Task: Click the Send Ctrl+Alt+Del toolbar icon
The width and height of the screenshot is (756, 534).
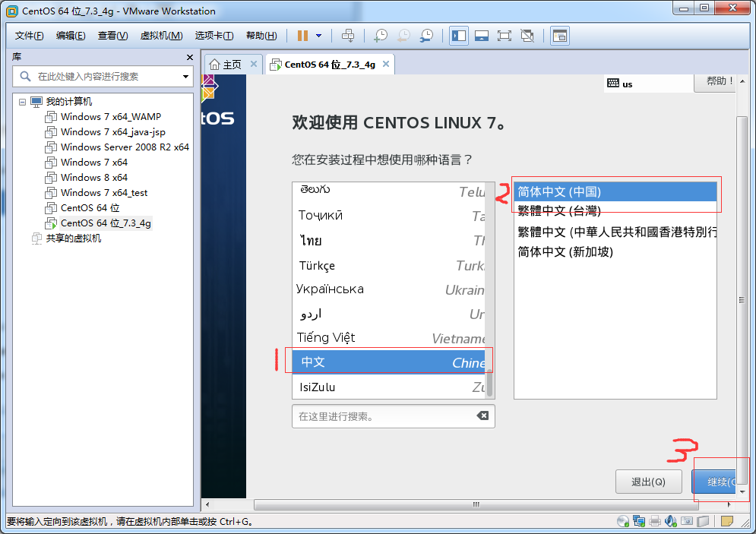Action: coord(348,36)
